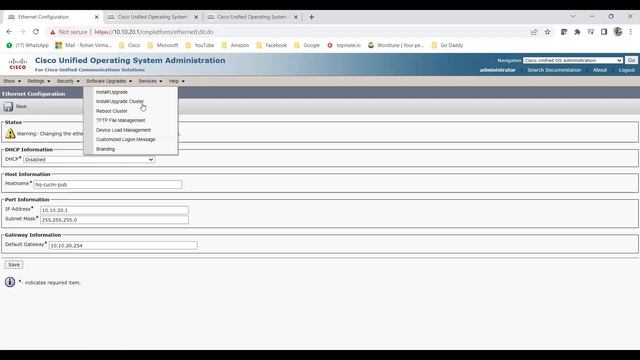Select Install/Upgrade Cluster menu item
The image size is (640, 360).
(120, 101)
